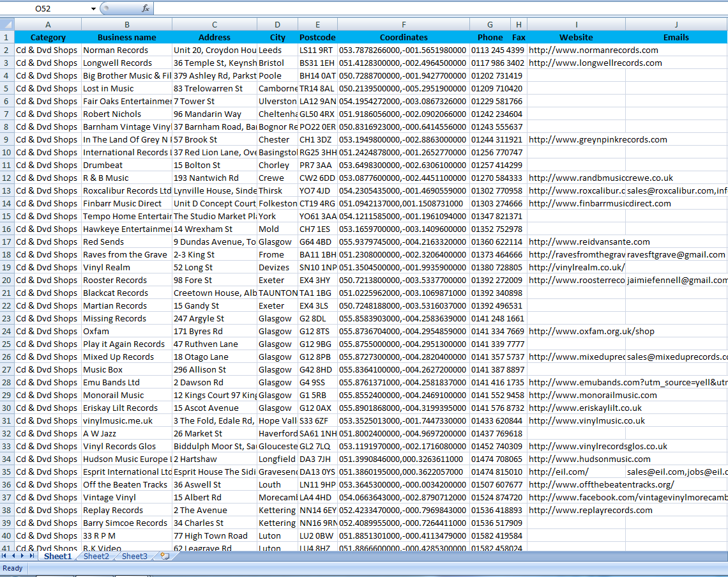Open the normanrecords.com website link
728x577 pixels.
pyautogui.click(x=593, y=50)
